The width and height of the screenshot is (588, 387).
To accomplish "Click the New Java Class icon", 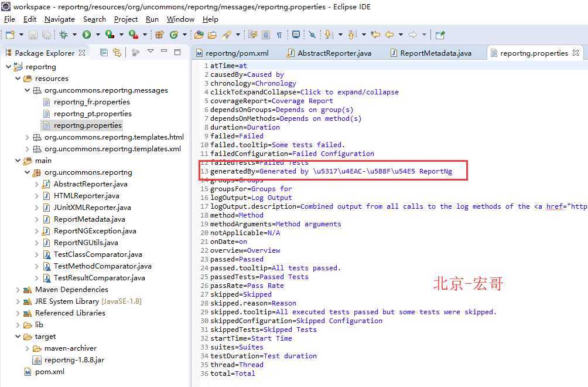I will coord(174,35).
